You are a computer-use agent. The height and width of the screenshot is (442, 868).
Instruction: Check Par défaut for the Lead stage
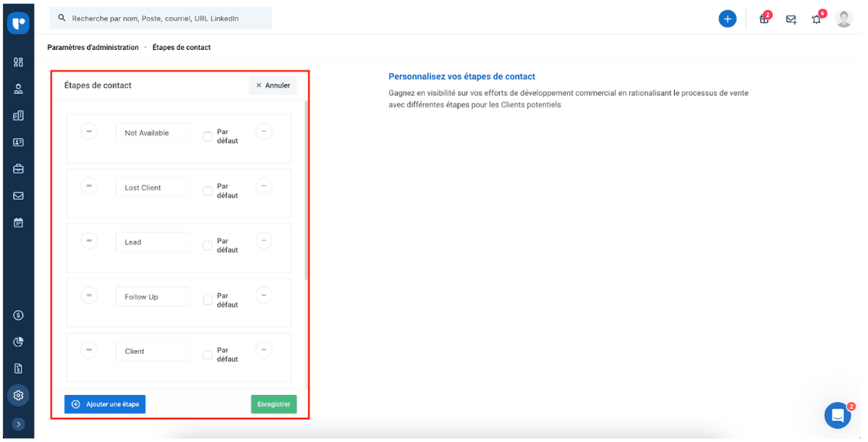tap(208, 245)
